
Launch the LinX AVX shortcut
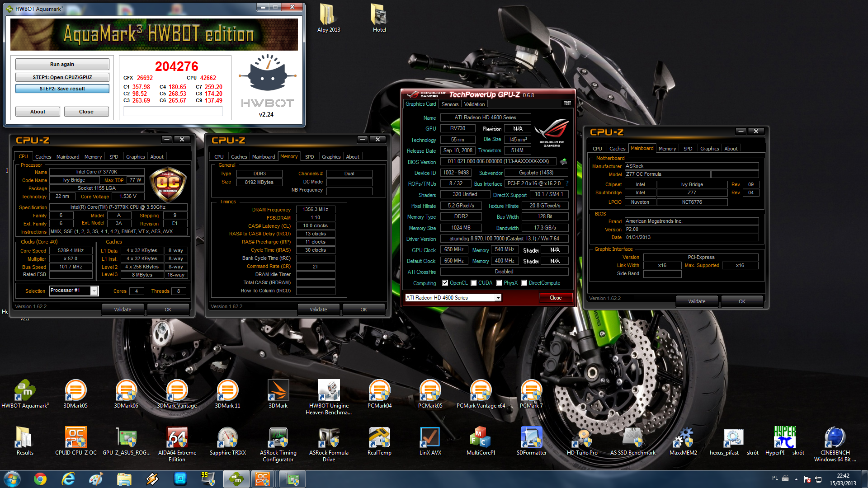click(430, 441)
